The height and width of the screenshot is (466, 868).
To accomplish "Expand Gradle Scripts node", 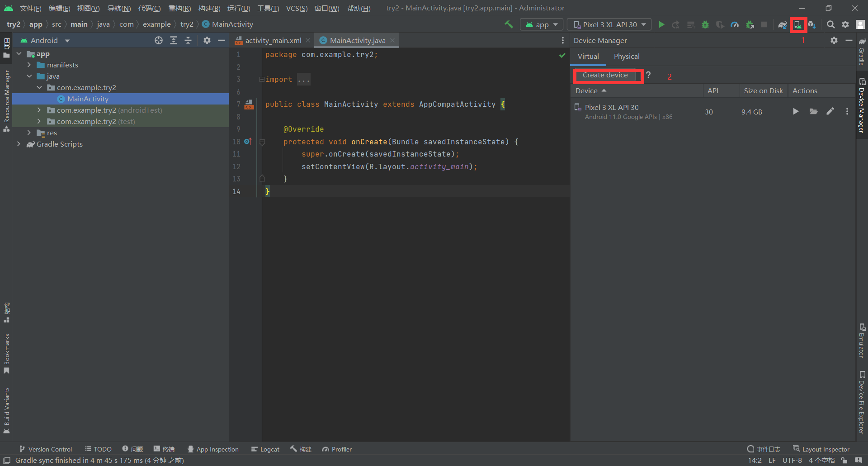I will tap(19, 144).
